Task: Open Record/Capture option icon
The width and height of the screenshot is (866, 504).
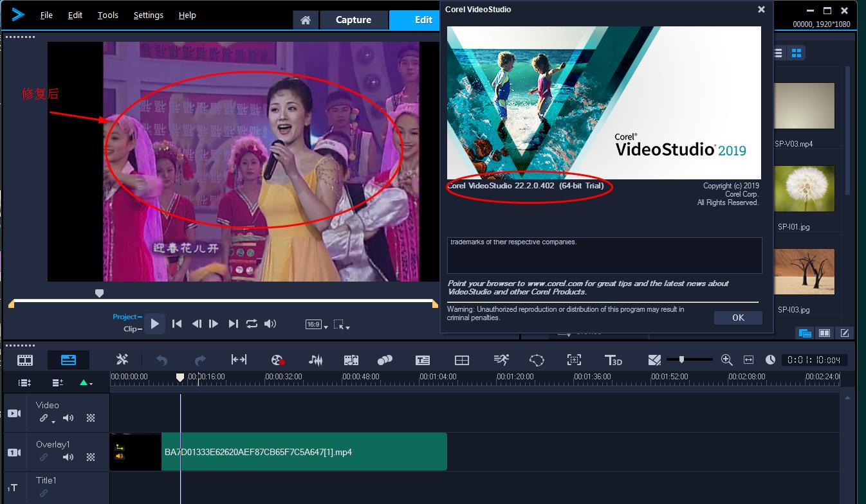Action: (x=277, y=360)
